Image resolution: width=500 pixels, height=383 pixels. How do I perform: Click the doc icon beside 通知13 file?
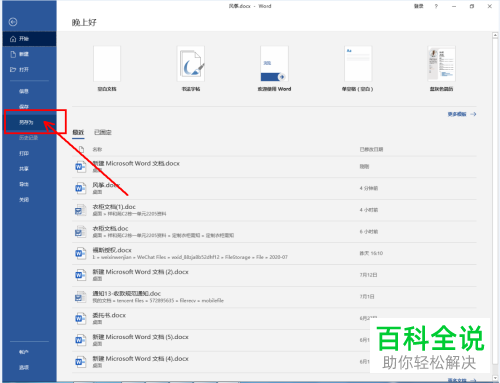coord(80,297)
